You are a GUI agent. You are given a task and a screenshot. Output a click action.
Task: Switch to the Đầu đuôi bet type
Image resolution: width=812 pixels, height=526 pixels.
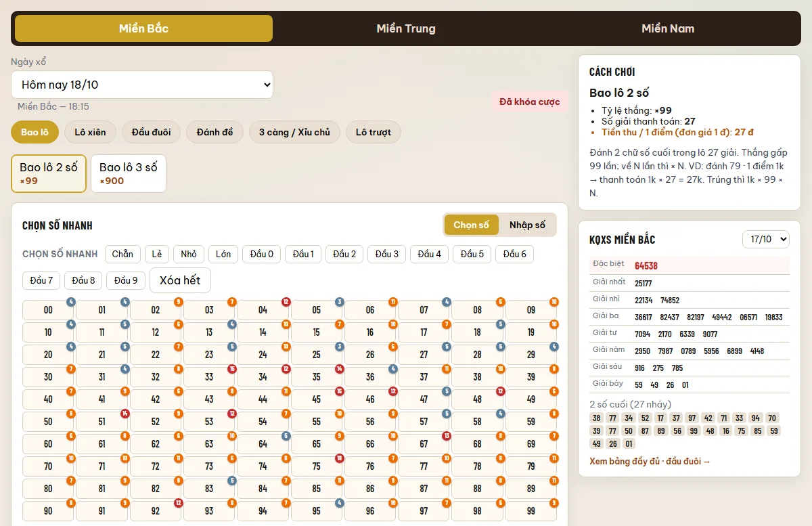[151, 132]
